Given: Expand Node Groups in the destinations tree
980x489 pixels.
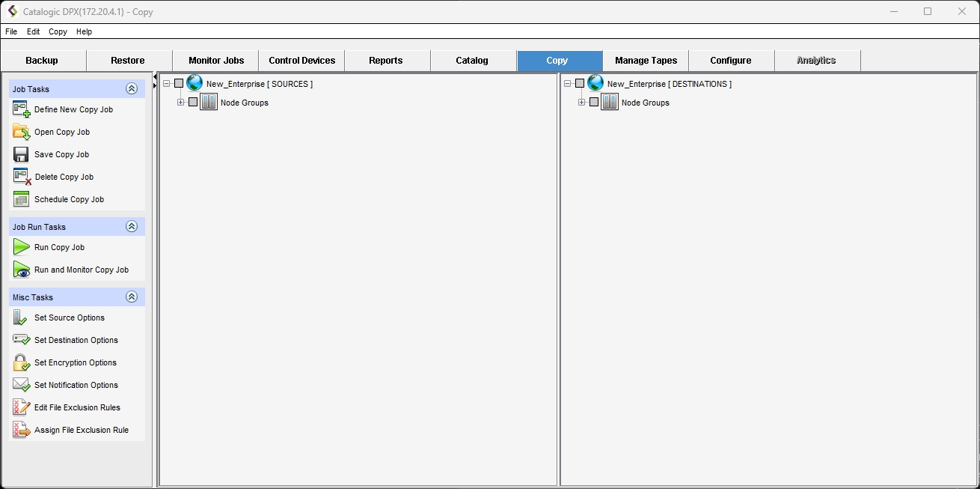Looking at the screenshot, I should coord(582,103).
